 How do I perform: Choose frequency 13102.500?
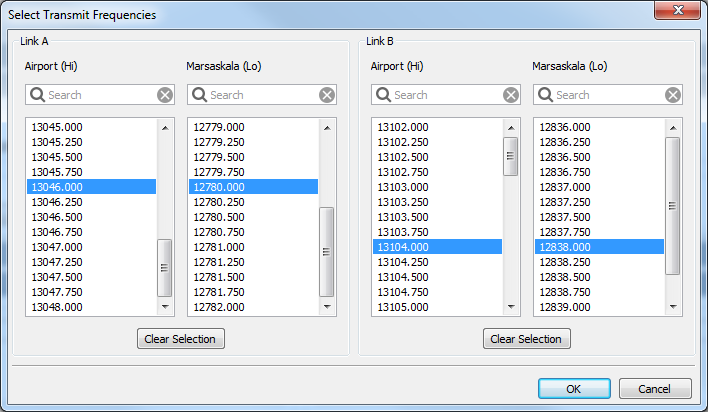438,157
